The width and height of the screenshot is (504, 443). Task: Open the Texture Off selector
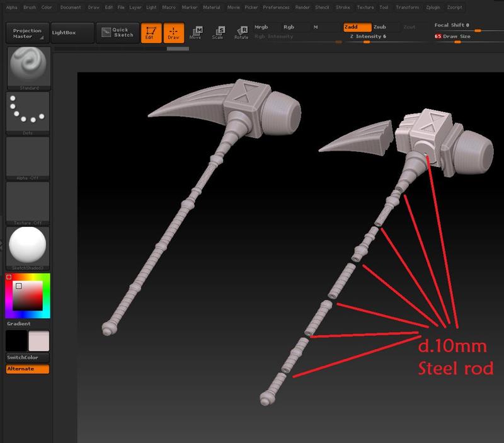click(27, 202)
